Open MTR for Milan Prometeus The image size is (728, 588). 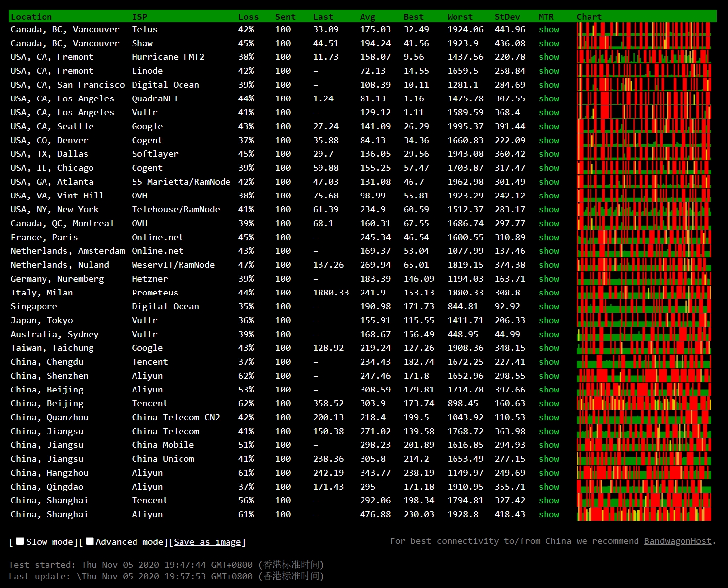pos(549,293)
